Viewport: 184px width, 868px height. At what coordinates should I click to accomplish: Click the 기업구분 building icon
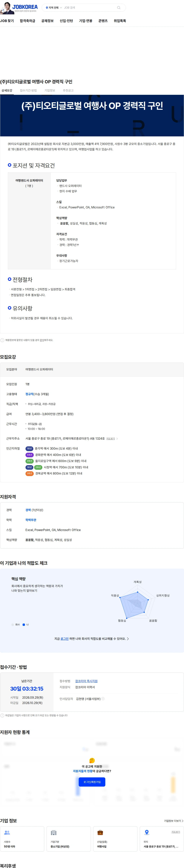(54, 832)
